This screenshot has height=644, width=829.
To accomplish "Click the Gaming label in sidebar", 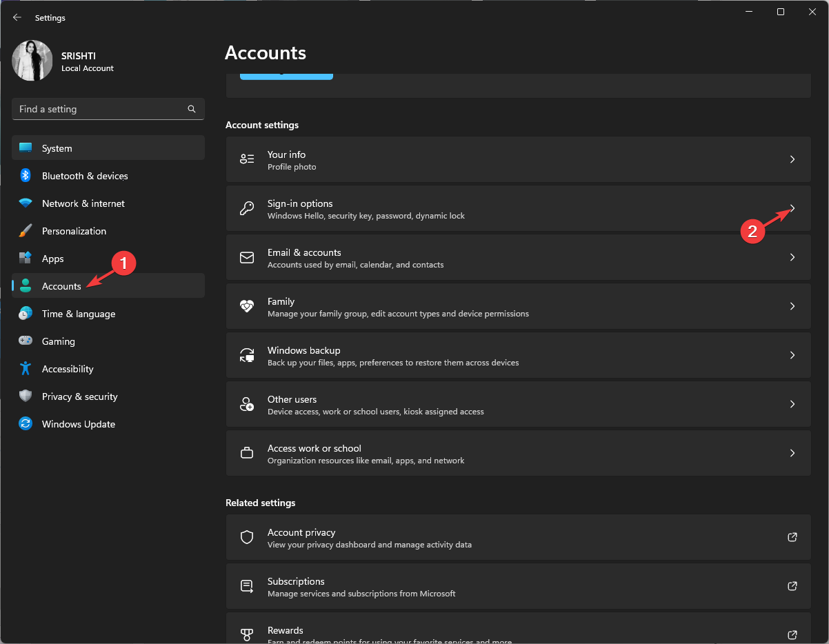I will (x=59, y=341).
